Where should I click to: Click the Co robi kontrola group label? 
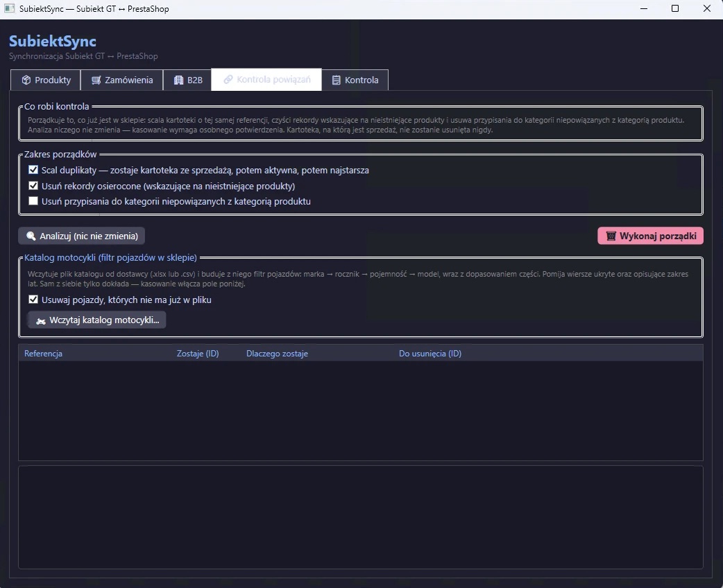57,107
